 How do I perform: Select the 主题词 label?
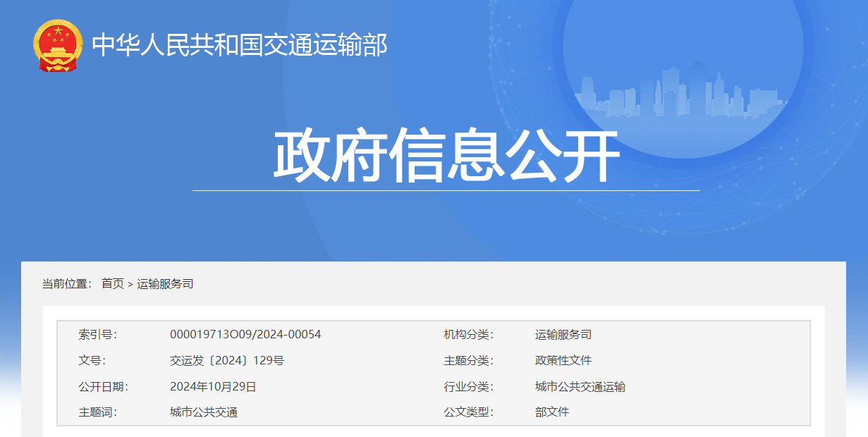click(97, 412)
